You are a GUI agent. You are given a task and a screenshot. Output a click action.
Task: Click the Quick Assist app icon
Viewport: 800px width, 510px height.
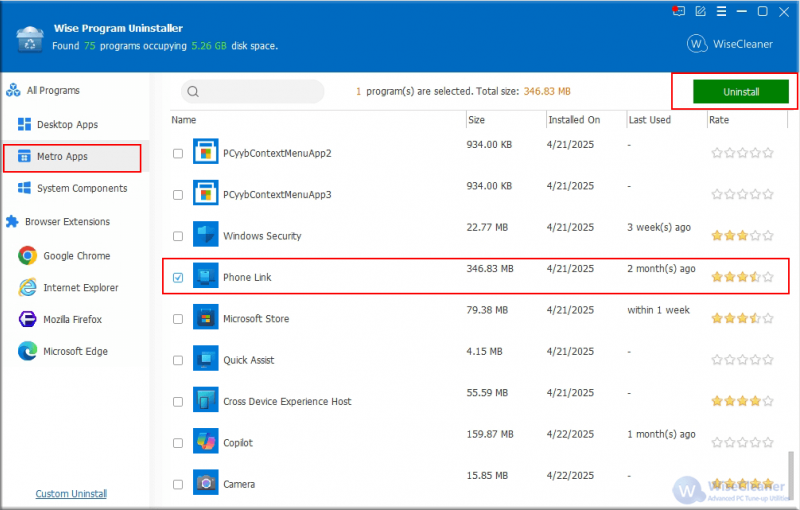[x=206, y=358]
